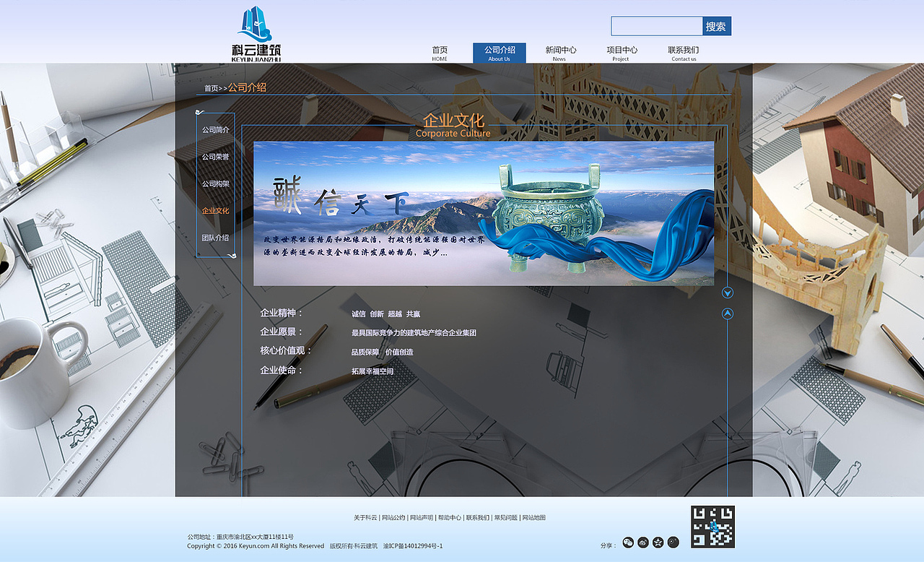Screen dimensions: 924x562
Task: Click the 核心价值观 label
Action: click(286, 350)
